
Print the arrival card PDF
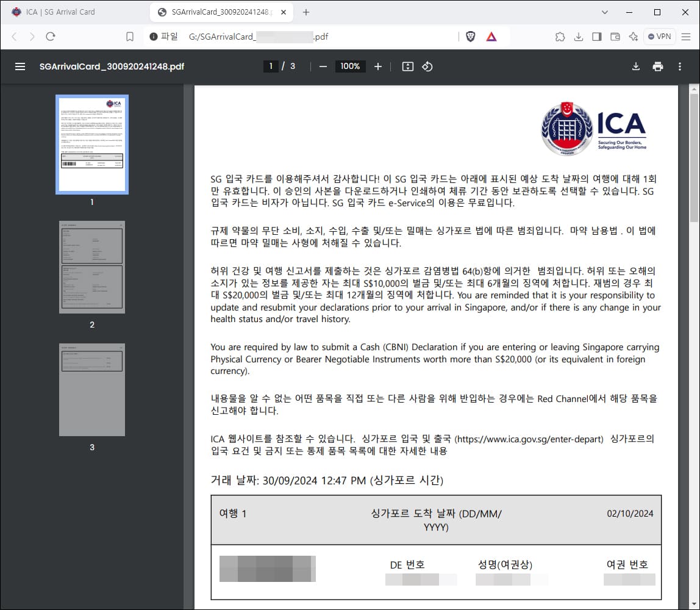657,66
